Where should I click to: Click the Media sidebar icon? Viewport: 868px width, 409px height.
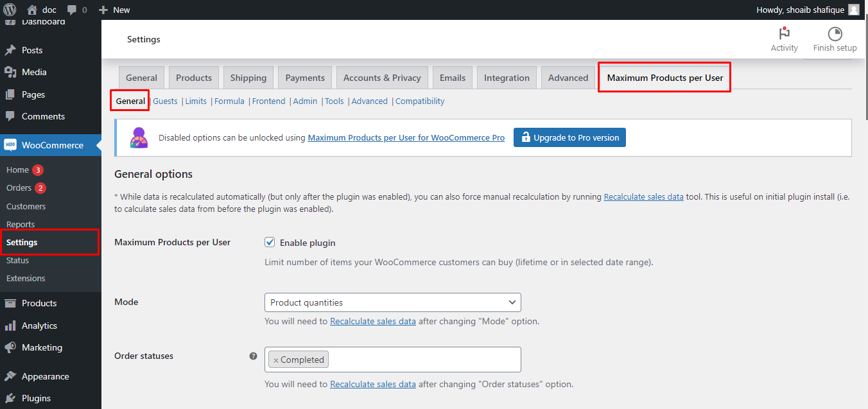tap(10, 72)
